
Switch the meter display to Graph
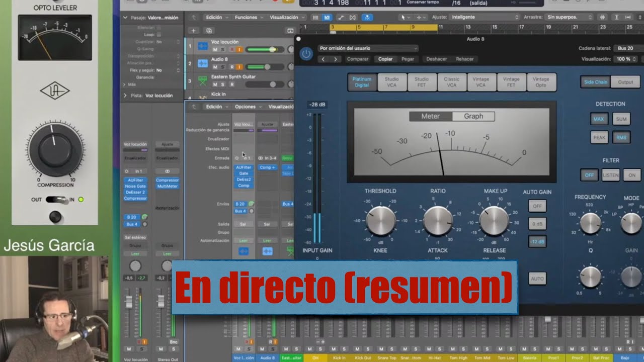pos(473,116)
